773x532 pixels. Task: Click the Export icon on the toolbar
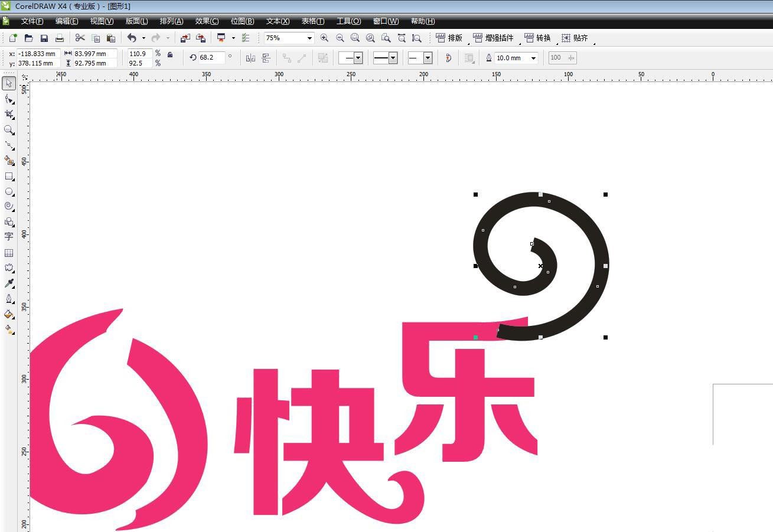(201, 38)
